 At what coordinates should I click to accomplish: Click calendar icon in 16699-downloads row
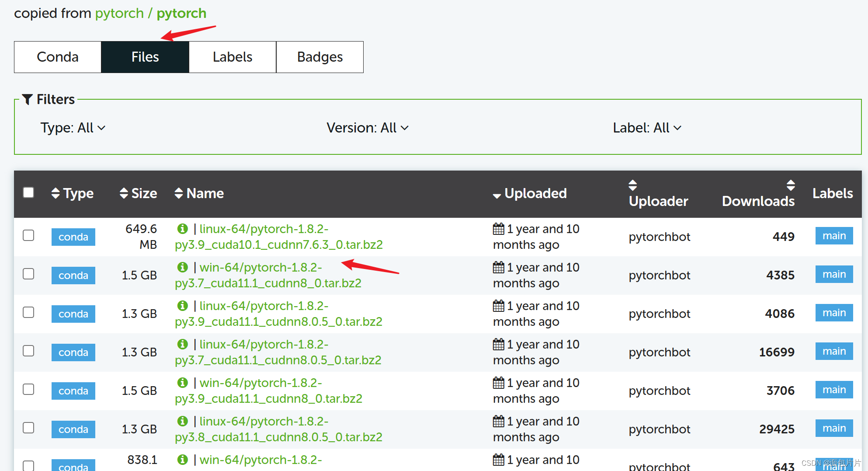(x=498, y=344)
